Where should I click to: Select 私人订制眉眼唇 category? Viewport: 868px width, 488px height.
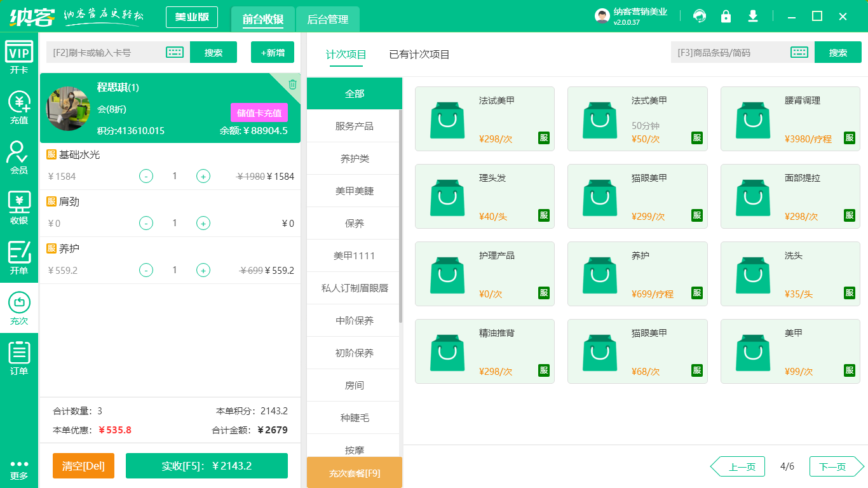click(x=355, y=288)
